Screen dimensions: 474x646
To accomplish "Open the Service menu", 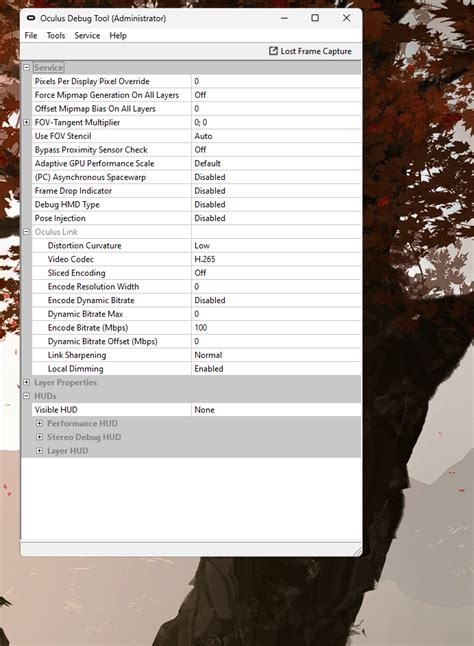I will pos(87,35).
